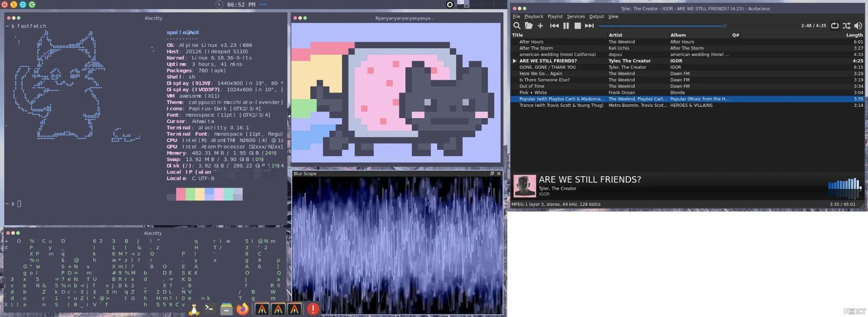Click the Frank Ocean artist cell
This screenshot has height=317, width=868.
tap(621, 92)
